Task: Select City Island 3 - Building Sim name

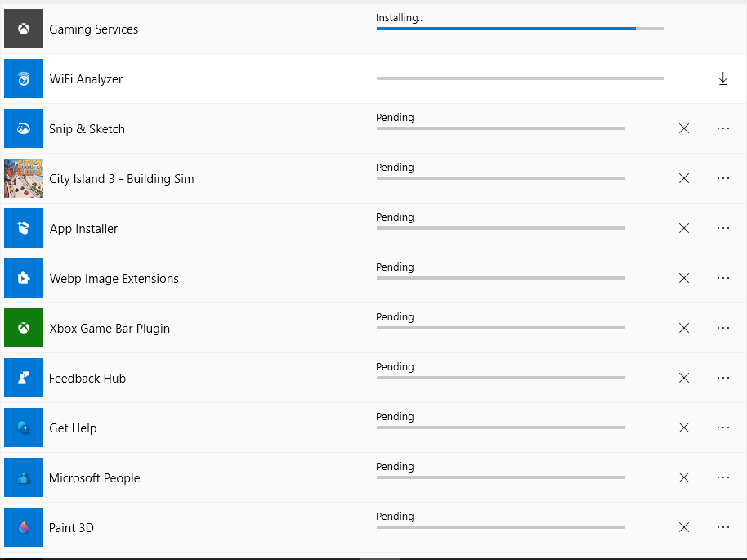Action: (x=122, y=179)
